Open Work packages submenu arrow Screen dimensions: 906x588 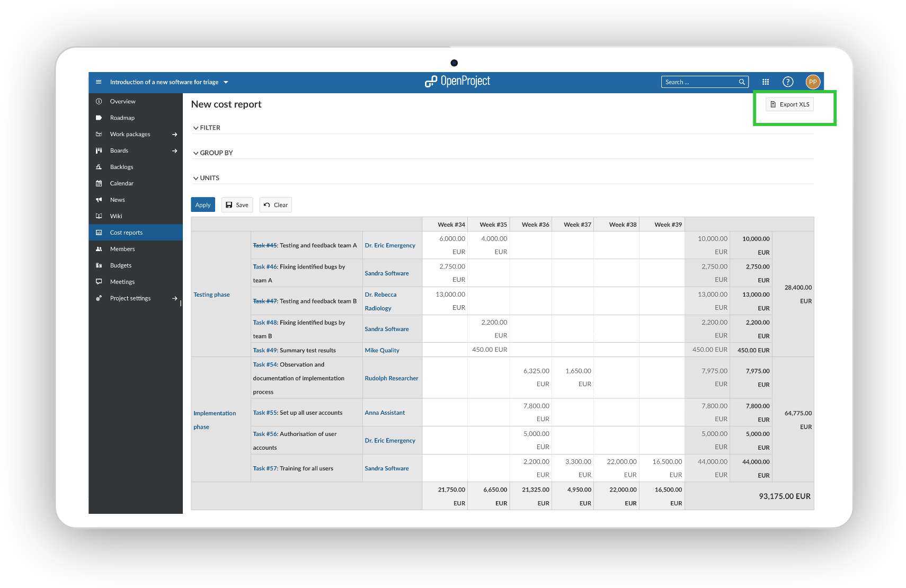pos(174,135)
